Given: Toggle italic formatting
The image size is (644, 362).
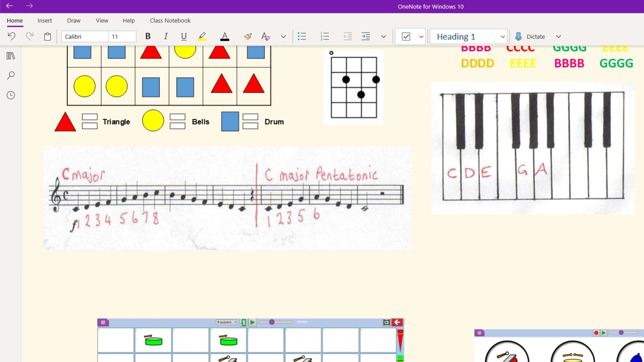Looking at the screenshot, I should 166,37.
